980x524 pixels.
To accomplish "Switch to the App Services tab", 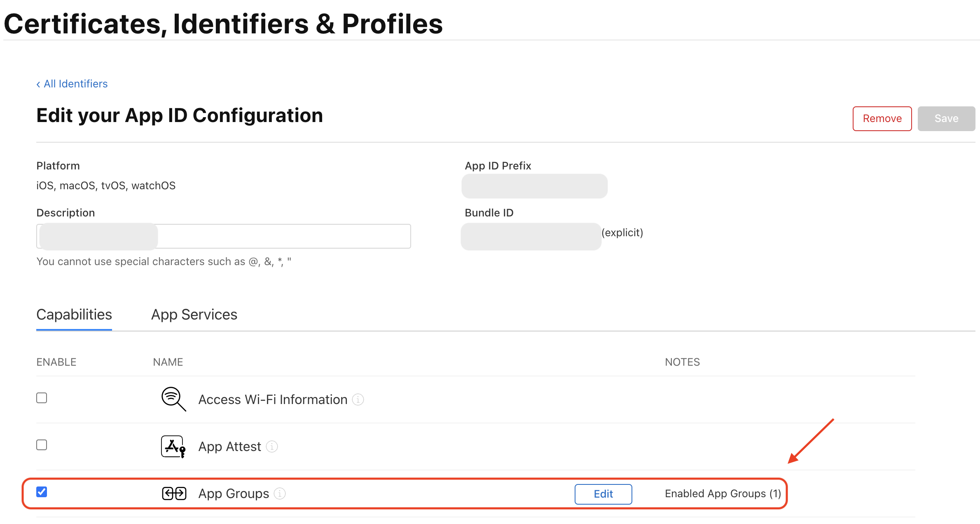I will (x=194, y=315).
